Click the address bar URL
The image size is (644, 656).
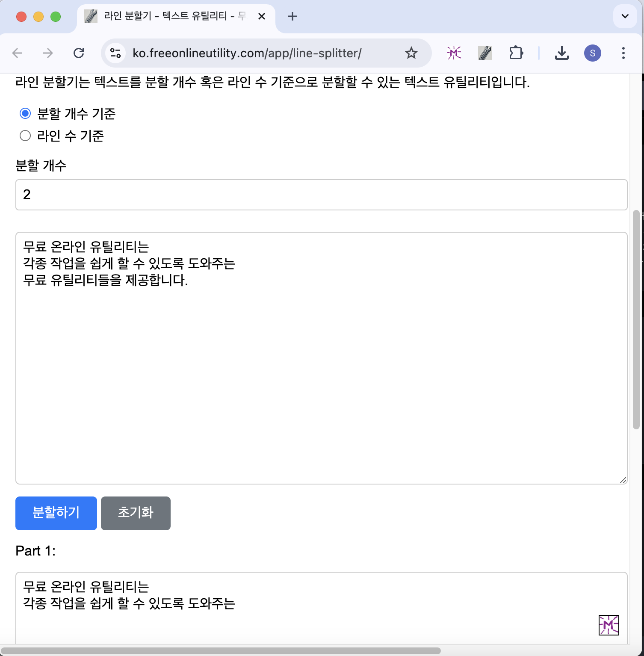point(247,53)
